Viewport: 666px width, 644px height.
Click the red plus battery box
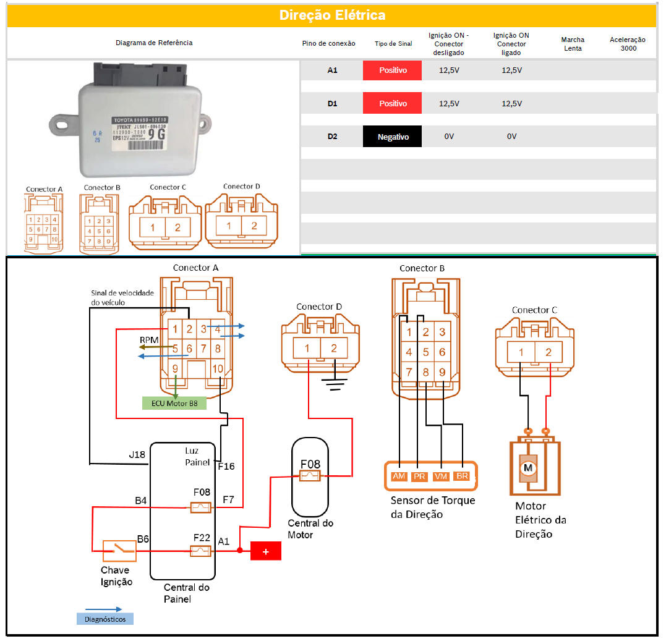pos(265,551)
